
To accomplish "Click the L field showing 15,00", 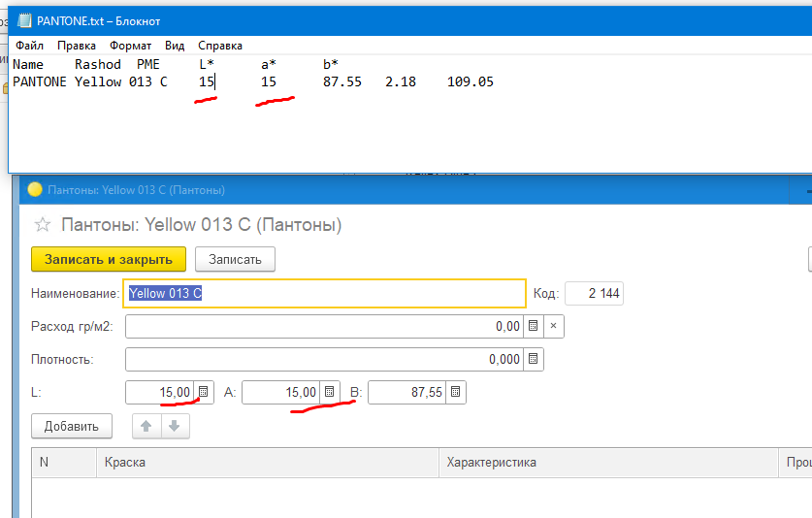I will [x=159, y=392].
